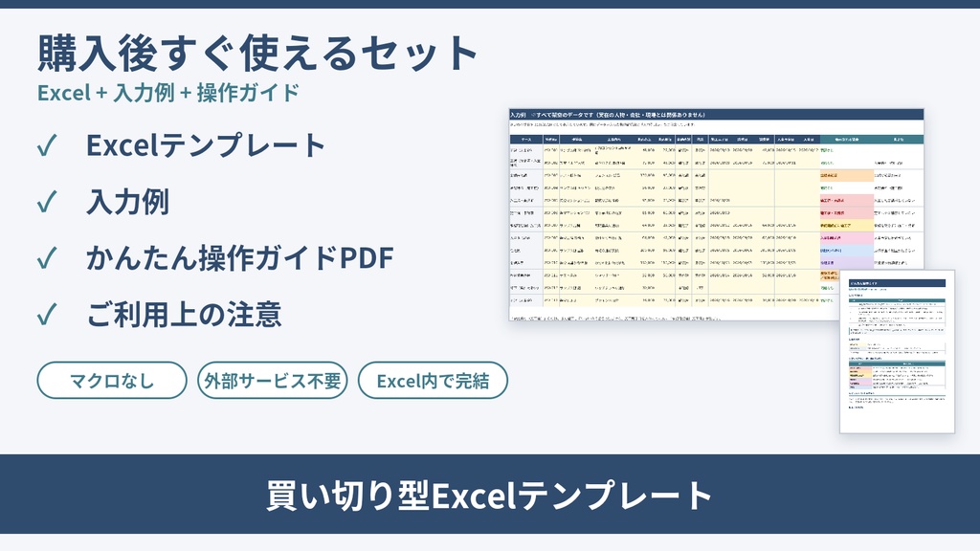Click the checkmark beside 'Excelテンプレート'

[48, 145]
